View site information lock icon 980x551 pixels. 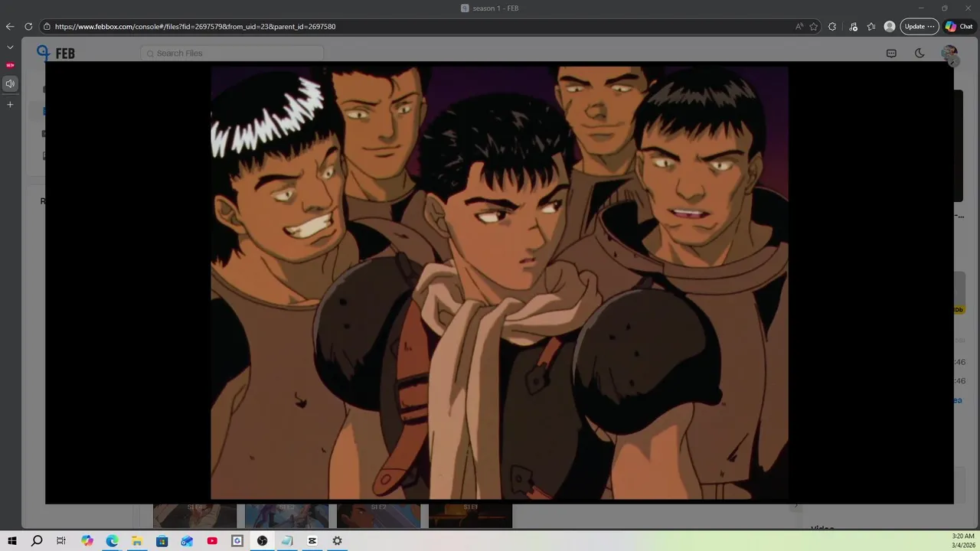point(47,26)
